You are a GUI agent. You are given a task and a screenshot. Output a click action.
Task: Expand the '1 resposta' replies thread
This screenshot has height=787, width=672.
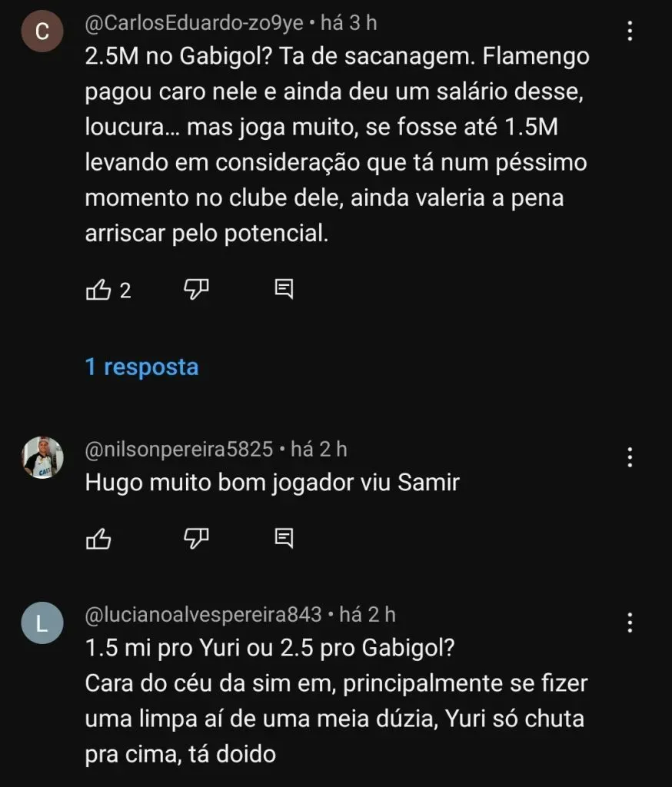pyautogui.click(x=141, y=367)
